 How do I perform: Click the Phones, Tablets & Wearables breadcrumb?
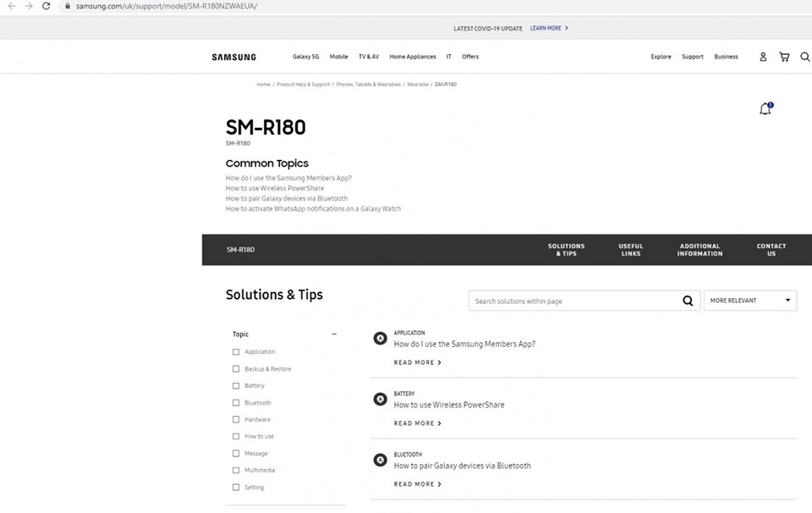click(368, 85)
